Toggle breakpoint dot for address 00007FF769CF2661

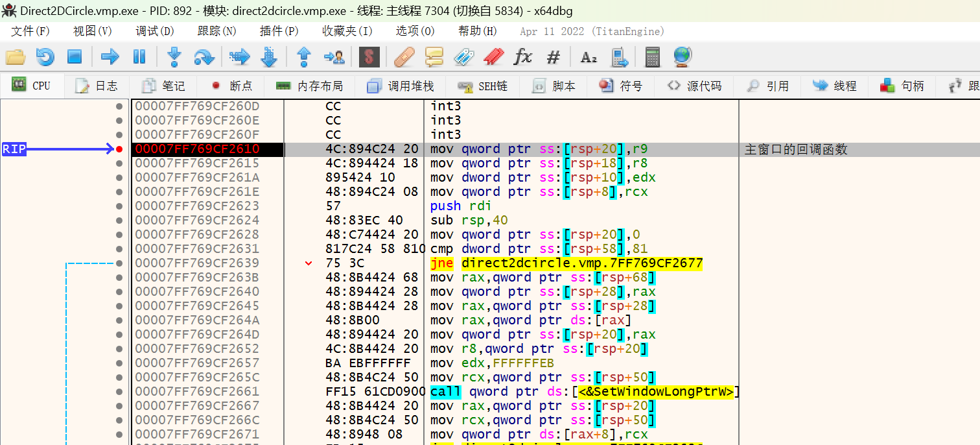click(119, 392)
